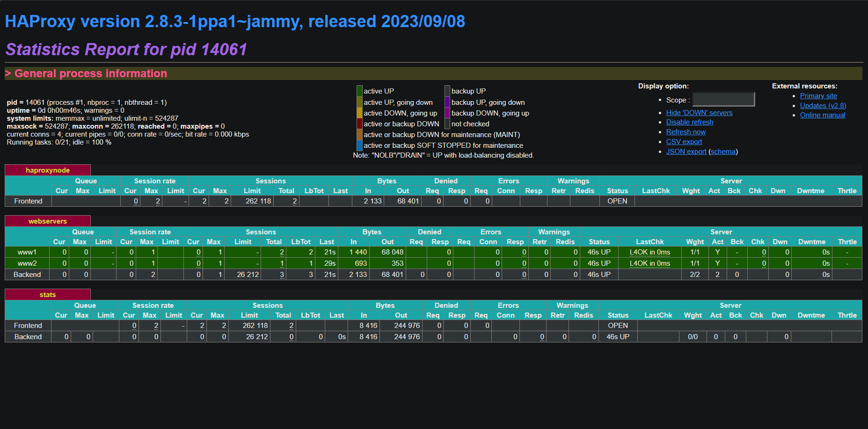The width and height of the screenshot is (868, 429).
Task: Click stats Frontend OPEN status
Action: click(618, 326)
